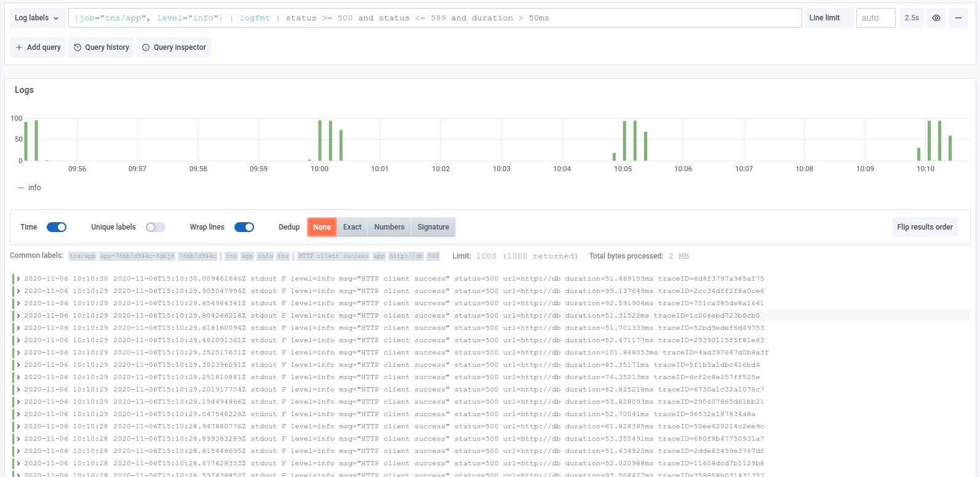Open Query inspector via its info icon
The height and width of the screenshot is (477, 980).
[x=146, y=47]
